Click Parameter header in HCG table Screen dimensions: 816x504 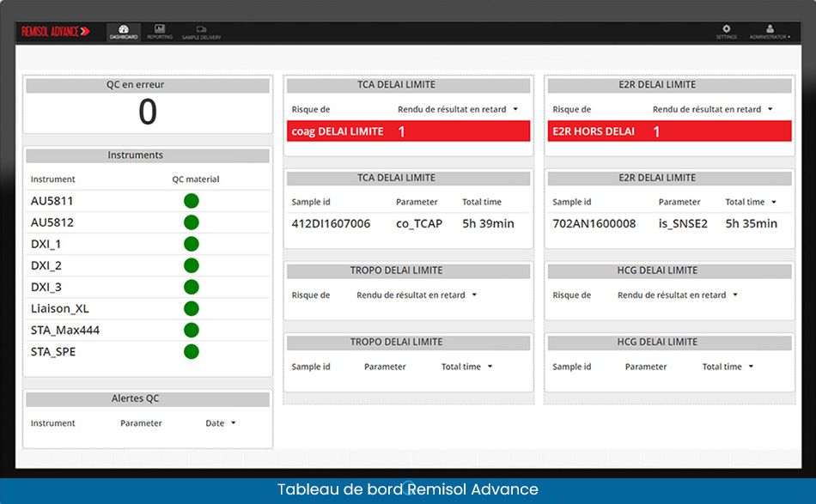point(646,367)
